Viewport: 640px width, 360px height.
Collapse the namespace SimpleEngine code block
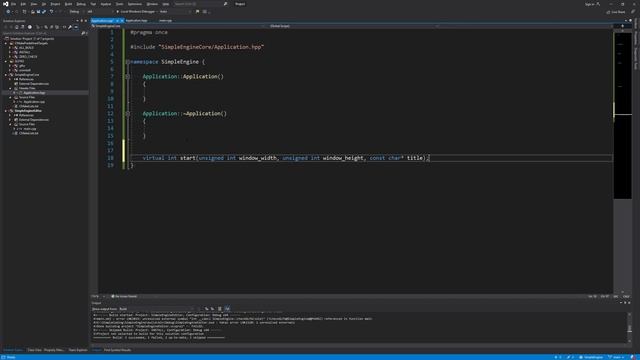128,62
